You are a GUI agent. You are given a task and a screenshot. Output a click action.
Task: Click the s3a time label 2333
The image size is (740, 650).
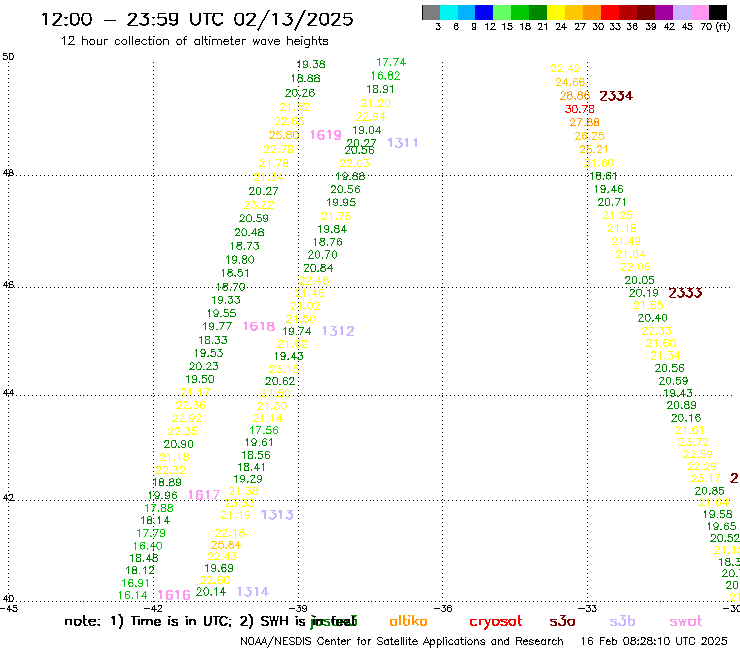685,293
